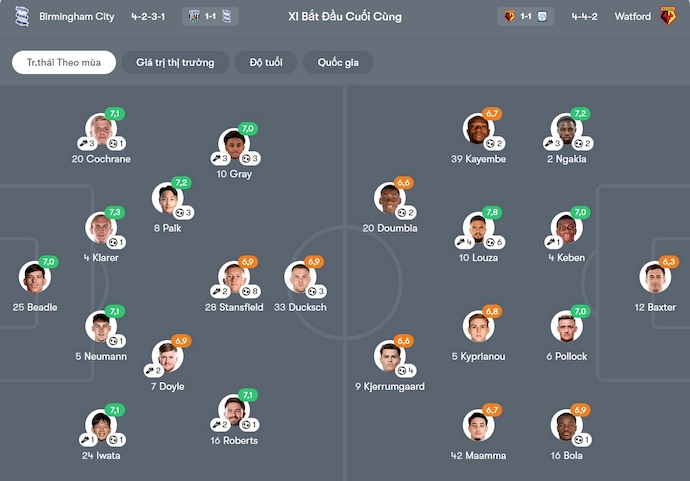This screenshot has height=481, width=690.
Task: Switch to the Độ tuổi tab
Action: tap(266, 62)
